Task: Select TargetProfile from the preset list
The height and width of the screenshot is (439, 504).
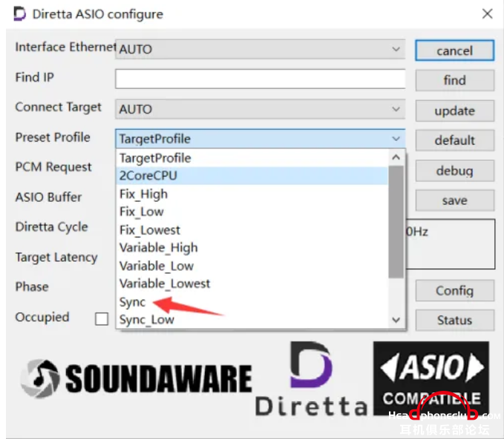Action: (x=252, y=158)
